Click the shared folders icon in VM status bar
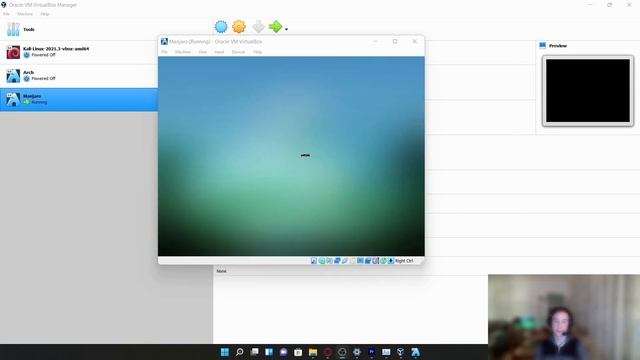Image resolution: width=640 pixels, height=360 pixels. coord(352,260)
